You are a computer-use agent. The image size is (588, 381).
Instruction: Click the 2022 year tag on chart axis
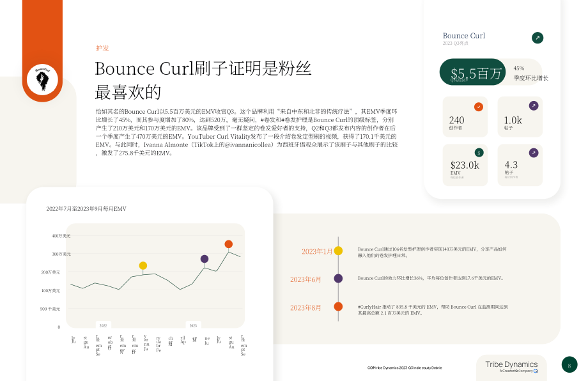[103, 325]
